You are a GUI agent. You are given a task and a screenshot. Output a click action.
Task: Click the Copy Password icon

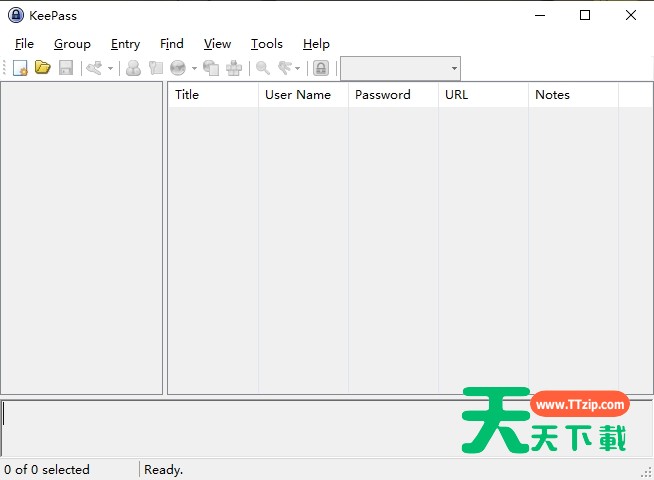pos(156,68)
